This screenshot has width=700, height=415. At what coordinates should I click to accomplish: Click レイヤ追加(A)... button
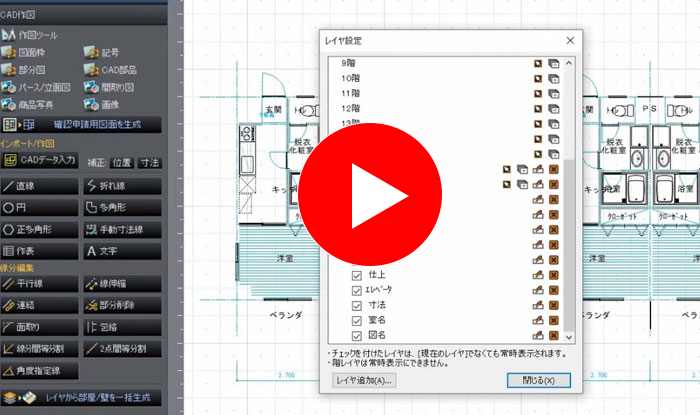click(x=364, y=381)
